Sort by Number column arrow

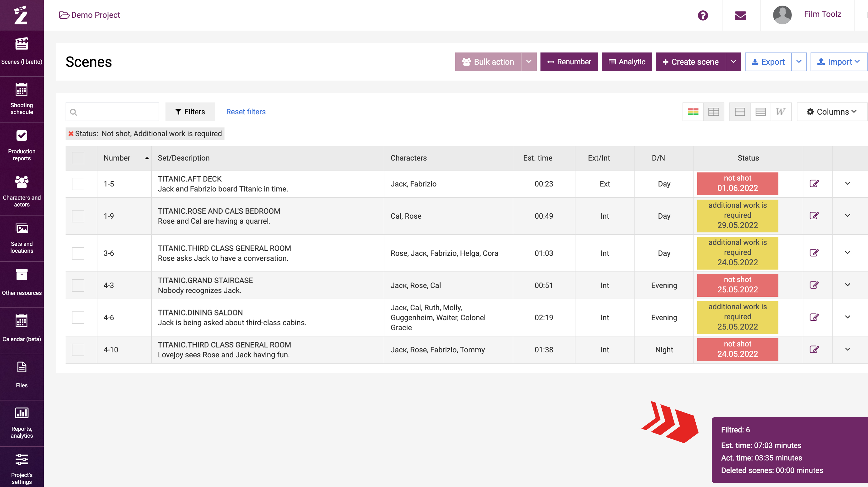coord(147,158)
